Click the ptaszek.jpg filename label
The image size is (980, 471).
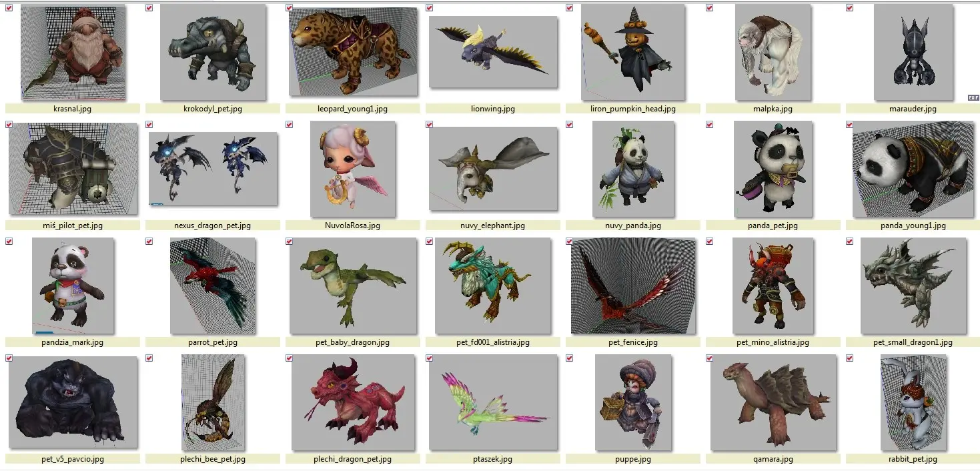[x=493, y=459]
